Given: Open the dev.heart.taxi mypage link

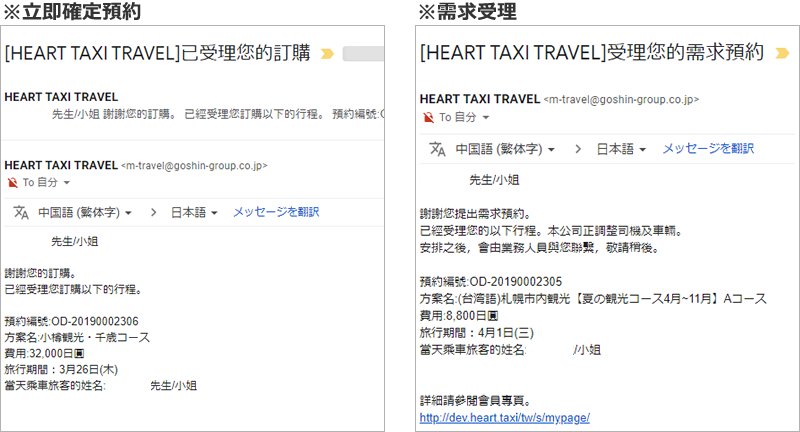Looking at the screenshot, I should tap(505, 418).
